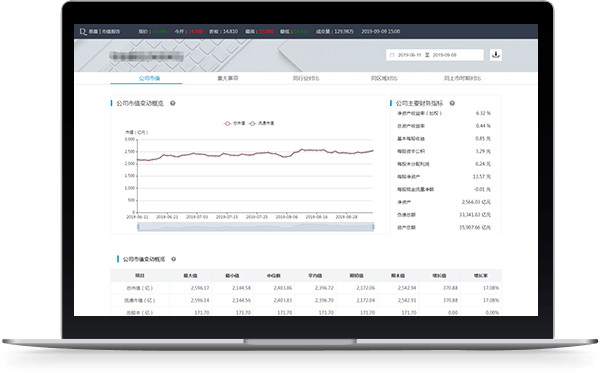Switch to the 公司市值 tab
Image resolution: width=600 pixels, height=373 pixels.
point(149,78)
